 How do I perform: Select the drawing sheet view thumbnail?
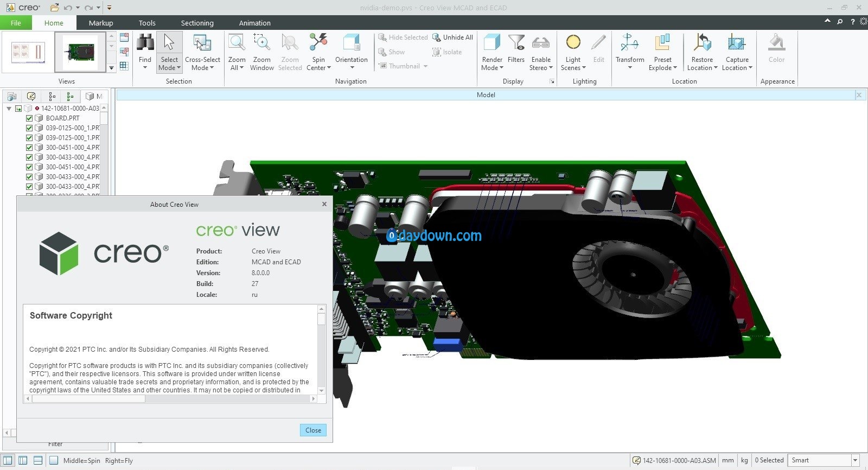(28, 52)
